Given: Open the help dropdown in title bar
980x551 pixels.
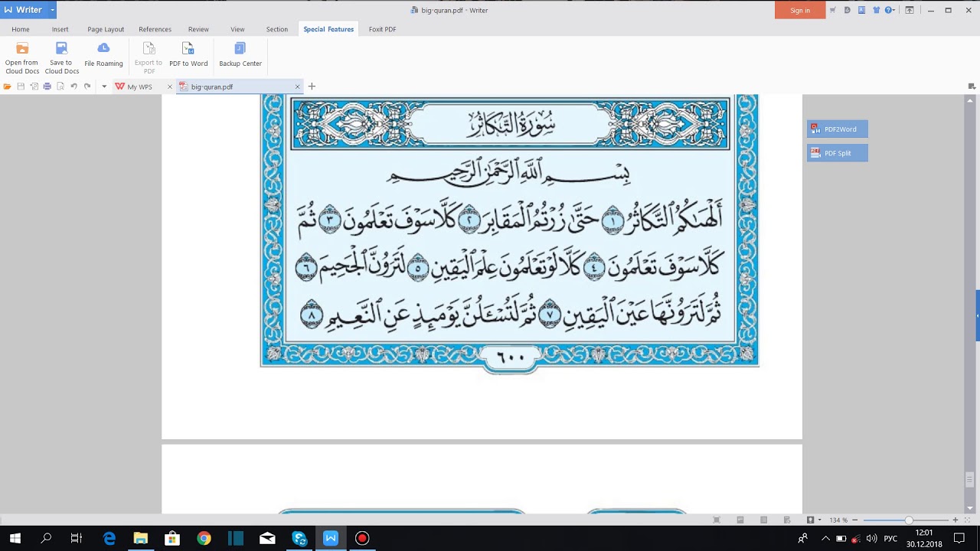Looking at the screenshot, I should 891,10.
